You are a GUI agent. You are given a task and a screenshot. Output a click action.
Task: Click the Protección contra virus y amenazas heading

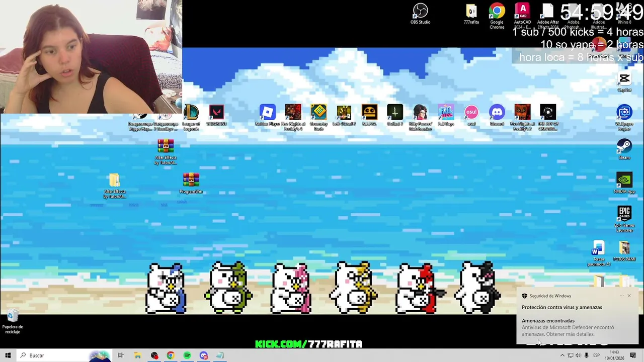coord(561,307)
